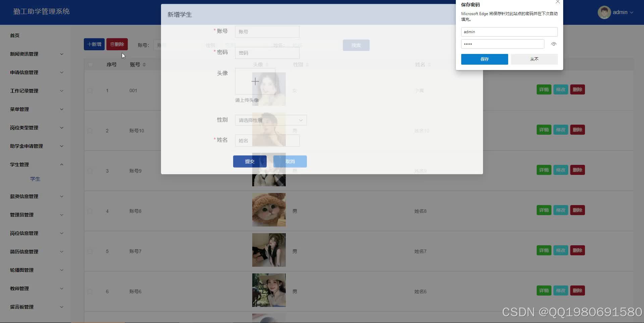Click the sort arrows on 账号 column
The image size is (644, 323).
click(144, 64)
